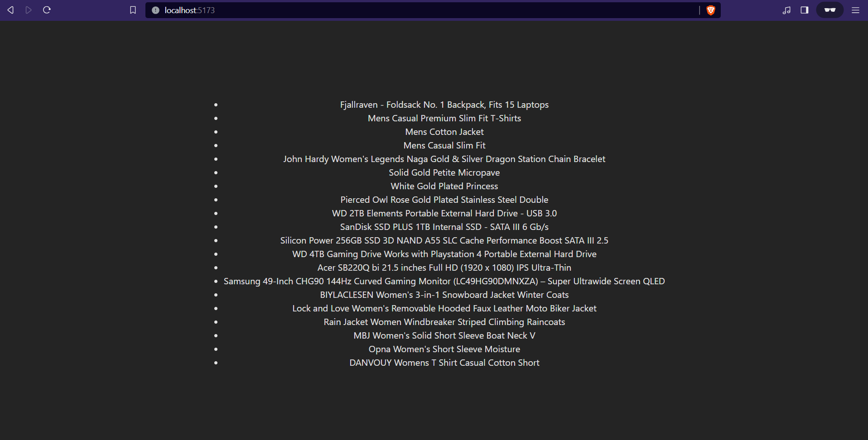The height and width of the screenshot is (440, 868).
Task: Select 'Lock and Love Women's' biker jacket item
Action: (444, 308)
